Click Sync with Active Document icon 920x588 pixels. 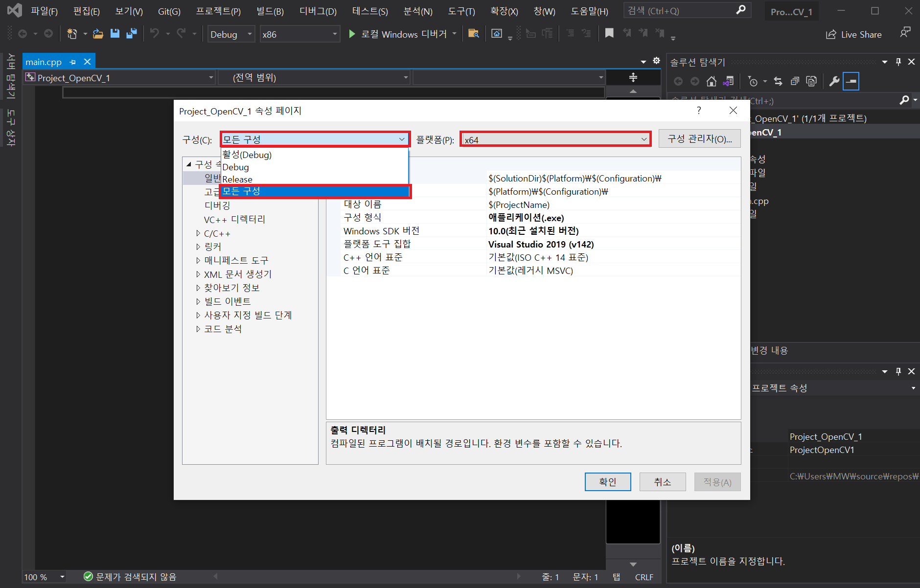click(778, 81)
